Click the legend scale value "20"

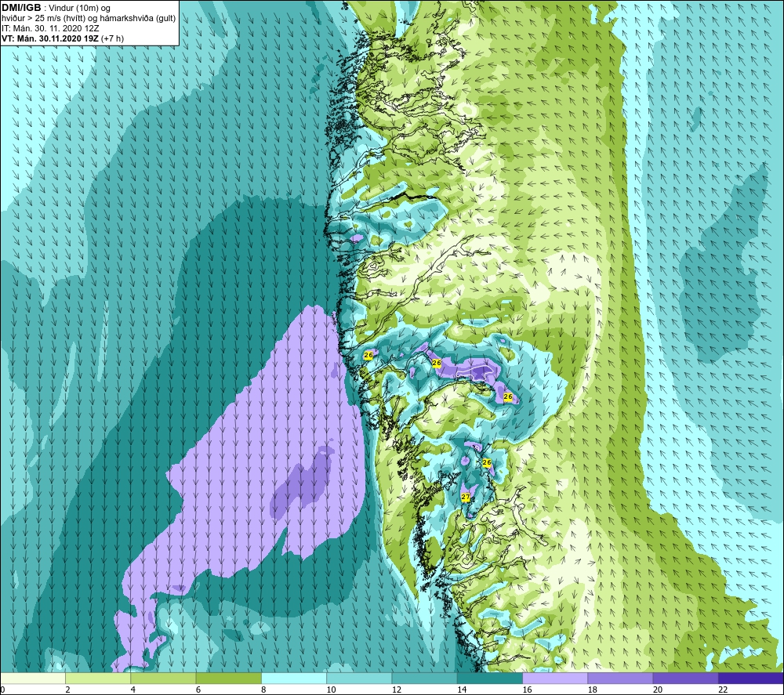coord(658,690)
